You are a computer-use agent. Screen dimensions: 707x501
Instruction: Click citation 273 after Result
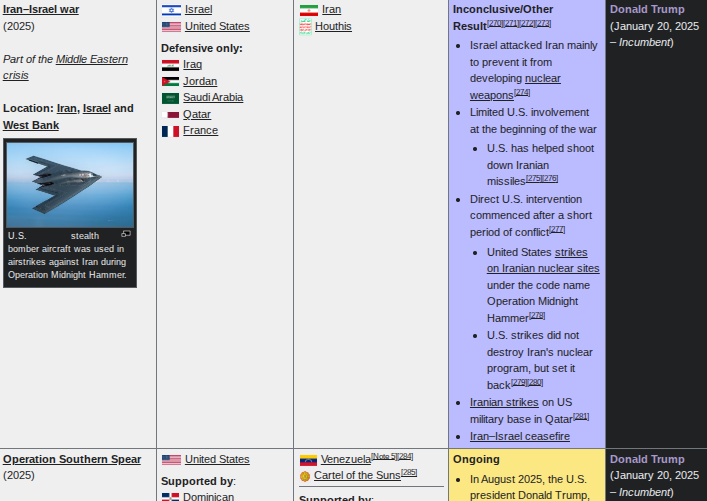tap(543, 23)
